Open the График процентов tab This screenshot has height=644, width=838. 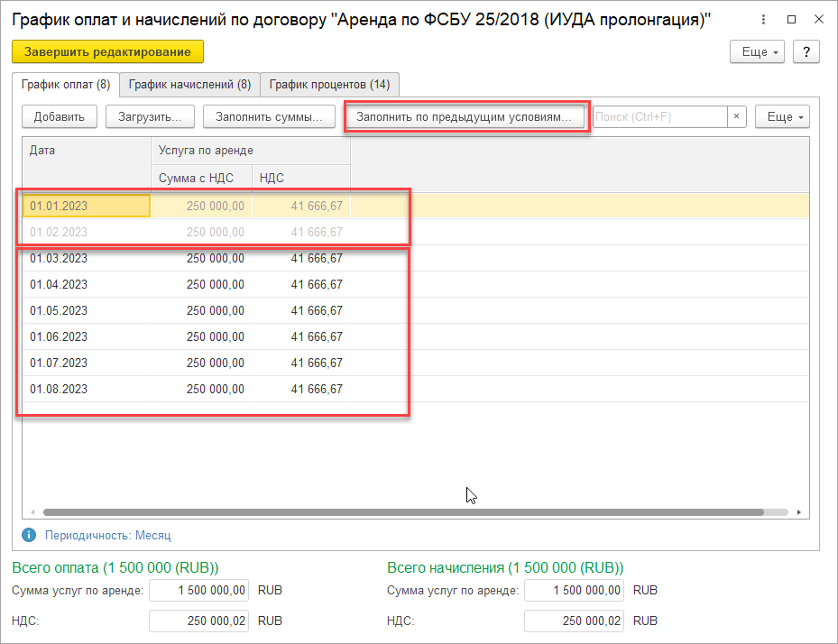point(329,85)
